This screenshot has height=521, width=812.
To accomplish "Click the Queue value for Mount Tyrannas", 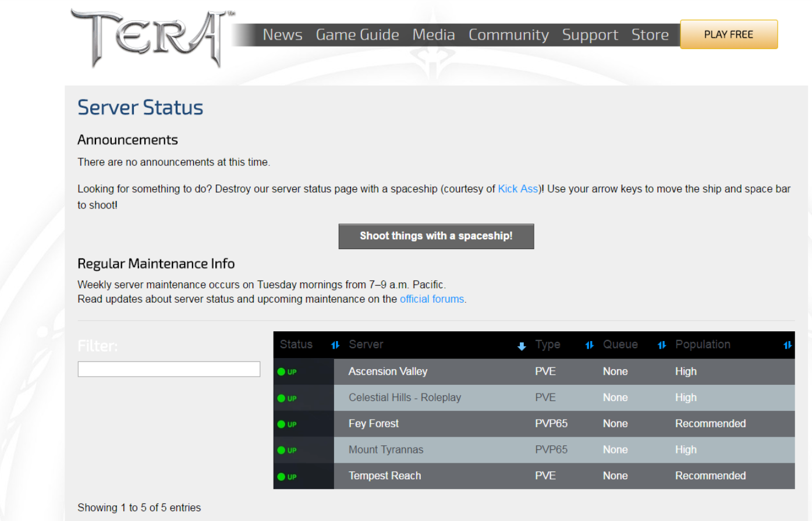I will 615,449.
